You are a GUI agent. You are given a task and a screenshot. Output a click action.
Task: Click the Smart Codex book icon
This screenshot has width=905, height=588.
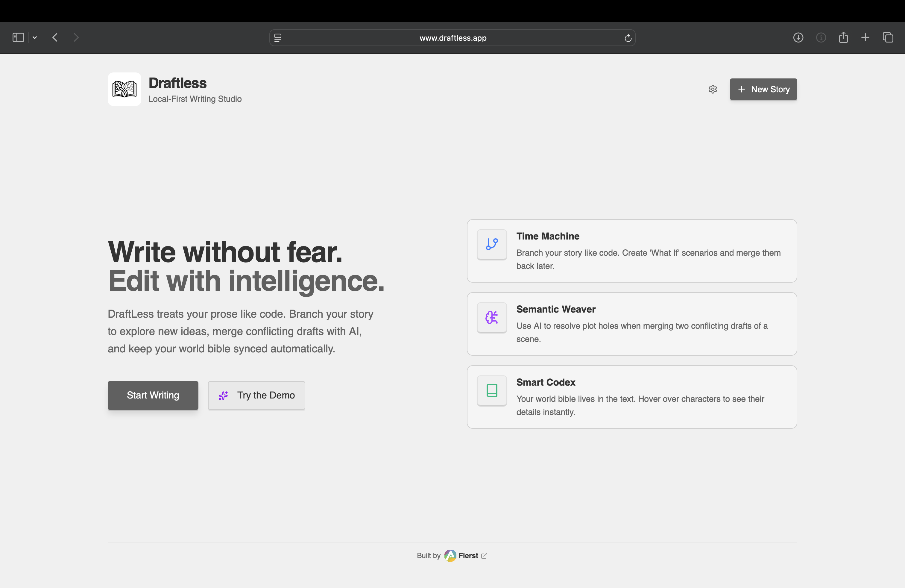491,390
